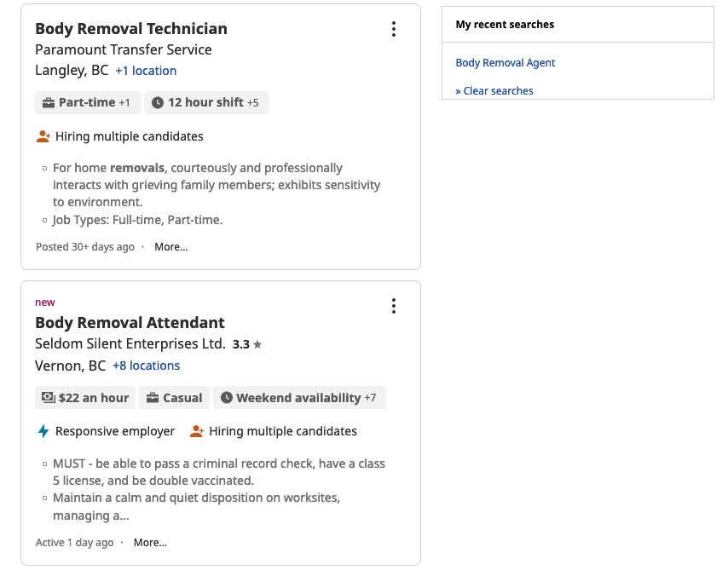Click the weekend availability clock icon
The image size is (728, 576).
227,397
